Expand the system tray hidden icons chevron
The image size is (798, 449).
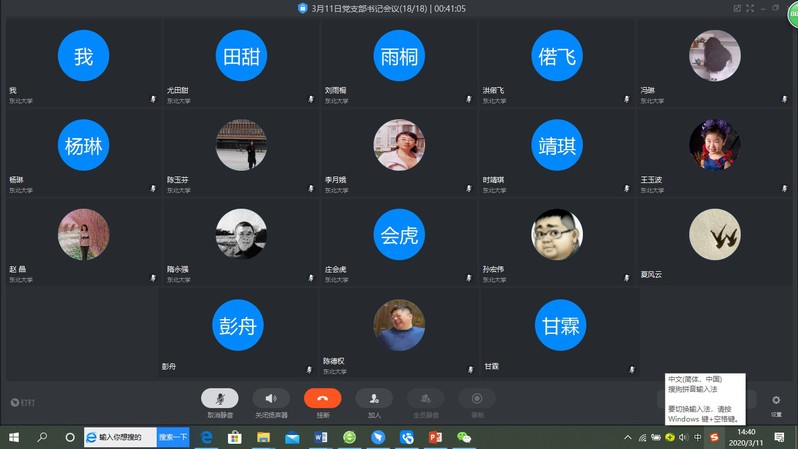point(628,438)
